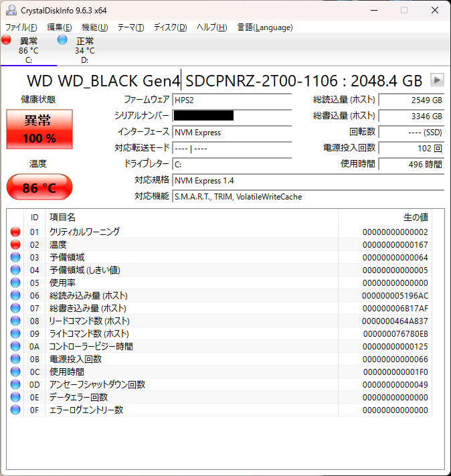Open the ディスク(D) menu
Image resolution: width=451 pixels, height=476 pixels.
coord(170,27)
